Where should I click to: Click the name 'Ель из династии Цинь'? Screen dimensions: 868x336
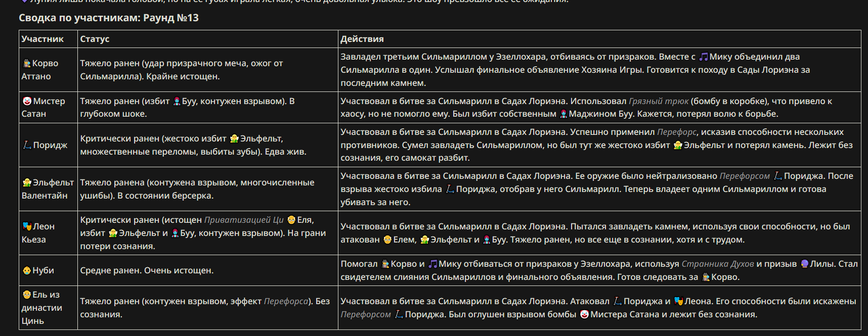pos(42,308)
